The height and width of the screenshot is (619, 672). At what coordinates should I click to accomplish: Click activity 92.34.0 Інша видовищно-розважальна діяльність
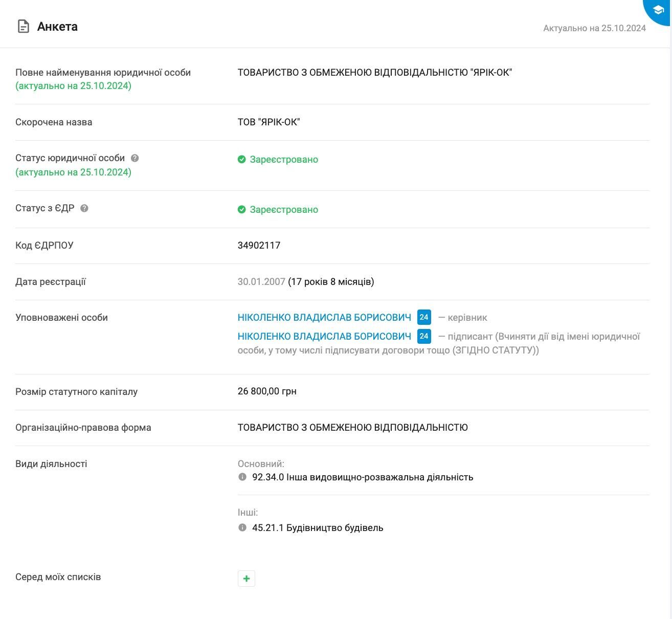(x=363, y=477)
